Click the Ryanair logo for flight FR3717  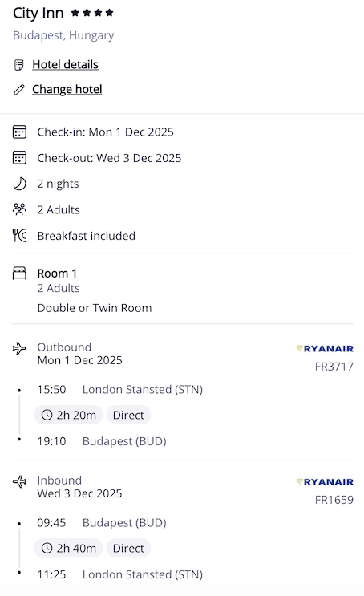coord(325,349)
